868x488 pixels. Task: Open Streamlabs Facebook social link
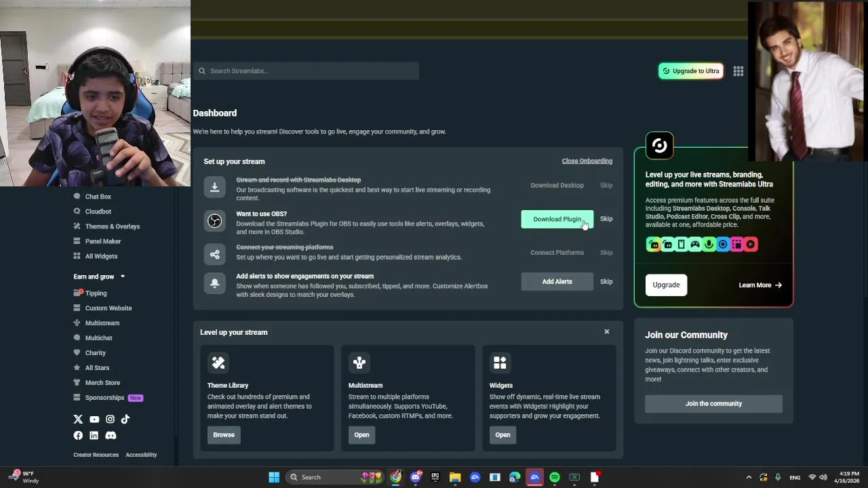click(78, 435)
